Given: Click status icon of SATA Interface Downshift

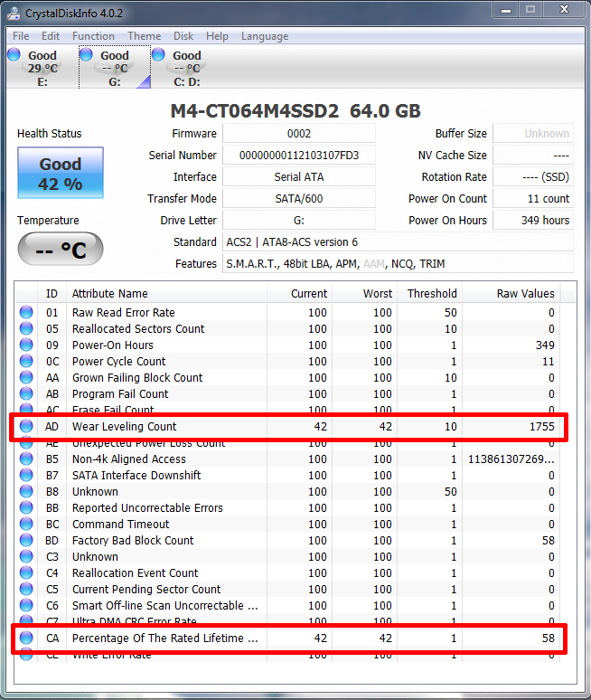Looking at the screenshot, I should (x=26, y=475).
